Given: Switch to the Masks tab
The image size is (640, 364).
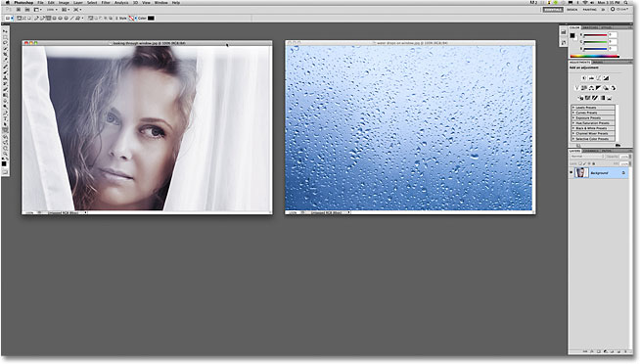Looking at the screenshot, I should pos(598,62).
